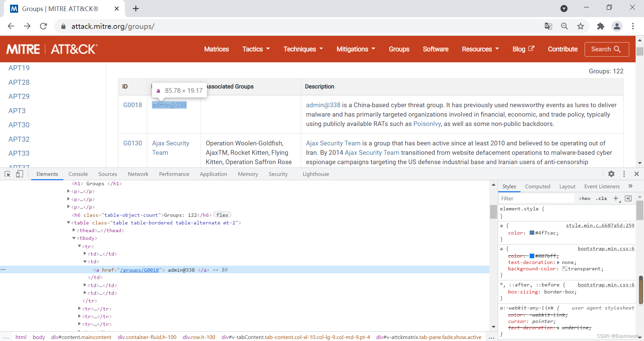Close the DevTools panel
The height and width of the screenshot is (341, 644).
(x=637, y=174)
